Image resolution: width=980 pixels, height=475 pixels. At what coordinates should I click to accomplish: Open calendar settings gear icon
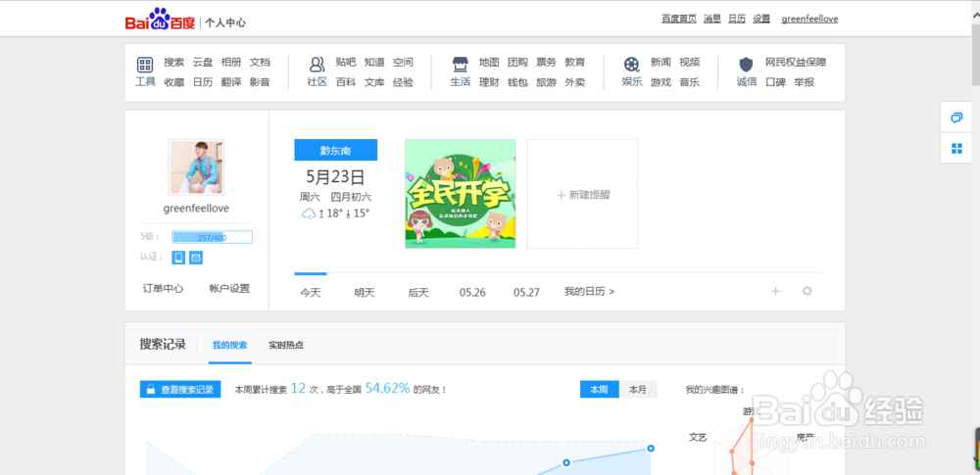tap(807, 291)
